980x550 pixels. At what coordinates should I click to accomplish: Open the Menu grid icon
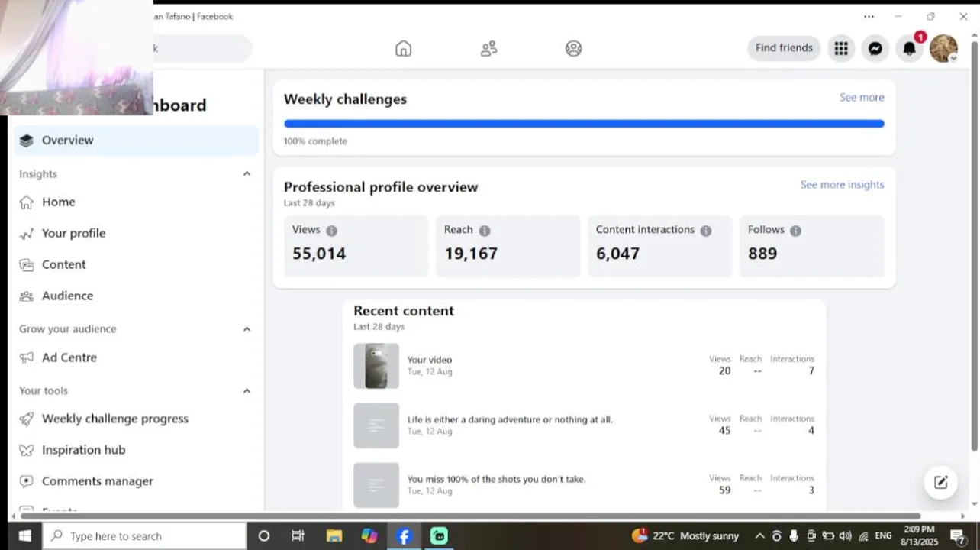(x=841, y=48)
